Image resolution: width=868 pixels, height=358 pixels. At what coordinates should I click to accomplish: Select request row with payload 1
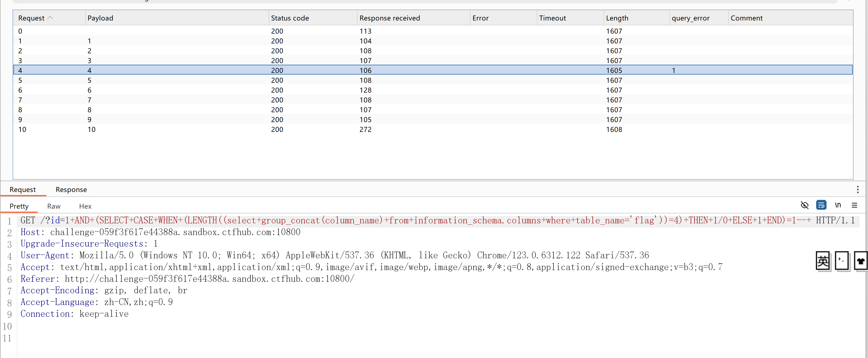click(x=433, y=41)
